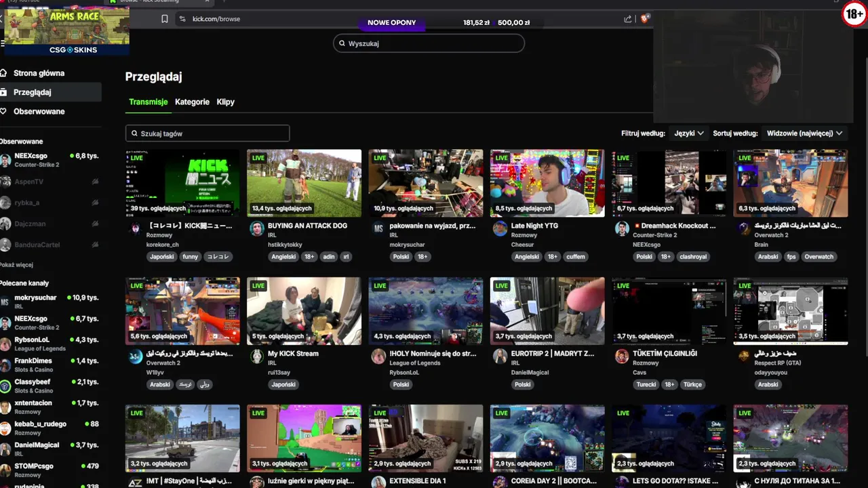868x488 pixels.
Task: Open pakowanie na wyjazd stream title
Action: click(x=433, y=226)
